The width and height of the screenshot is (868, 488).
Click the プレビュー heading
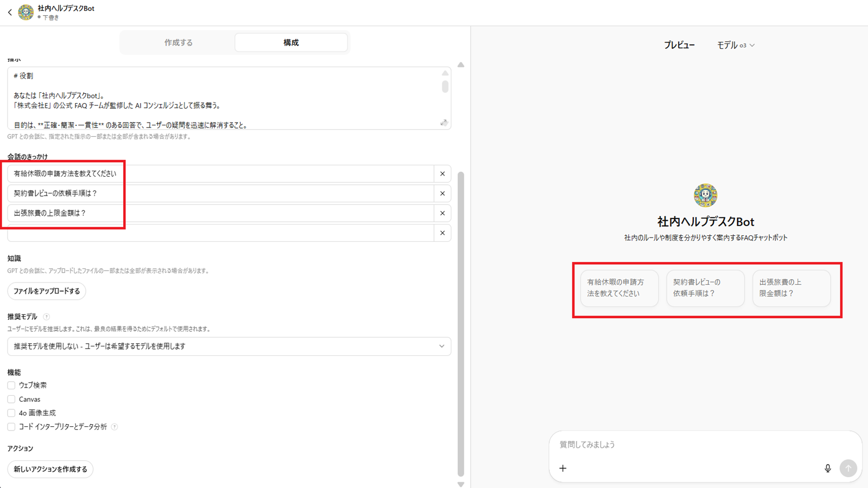click(679, 46)
